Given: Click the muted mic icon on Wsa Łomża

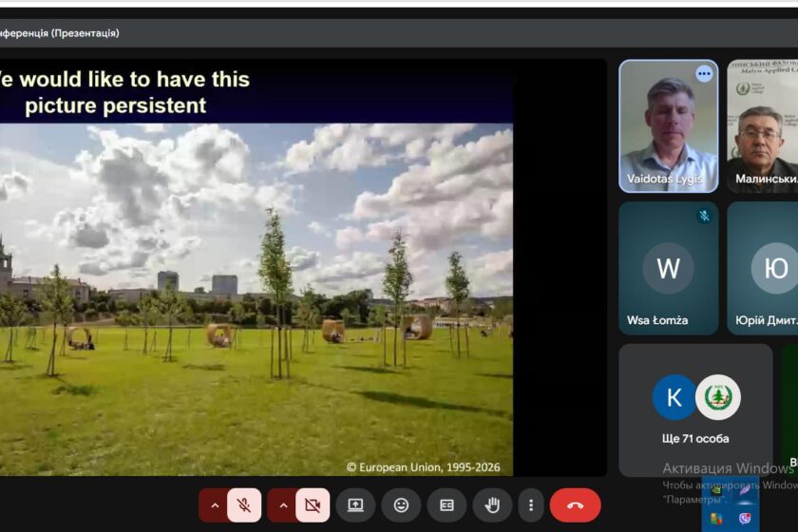Looking at the screenshot, I should (704, 216).
